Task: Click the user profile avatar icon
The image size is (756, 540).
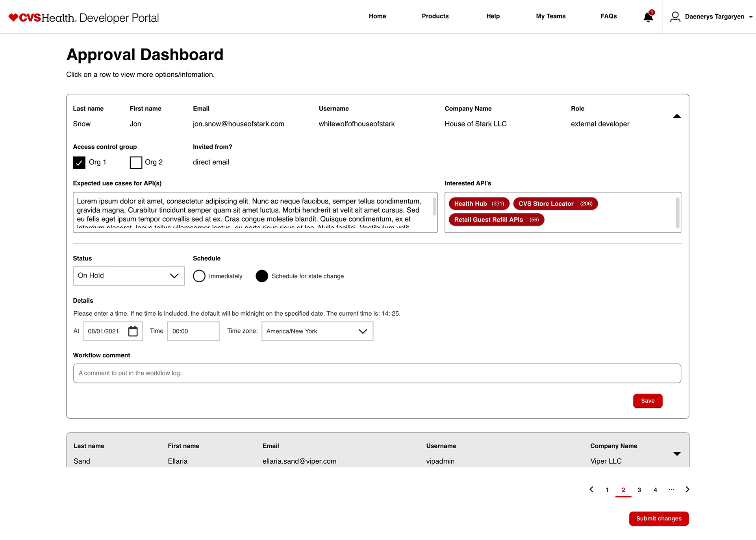Action: point(675,17)
